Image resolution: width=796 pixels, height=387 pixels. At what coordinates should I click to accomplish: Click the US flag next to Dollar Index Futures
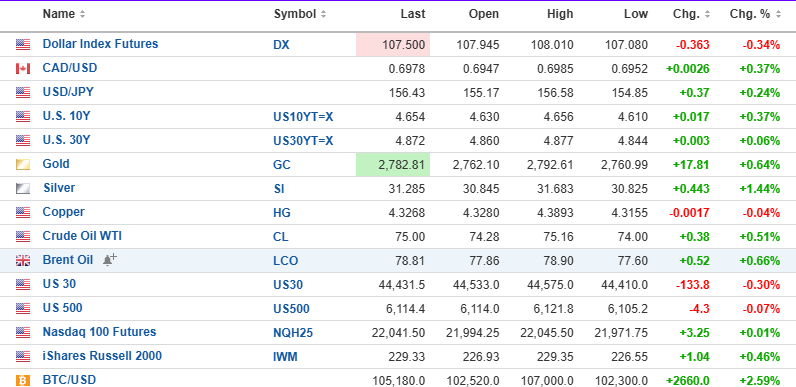tap(23, 45)
